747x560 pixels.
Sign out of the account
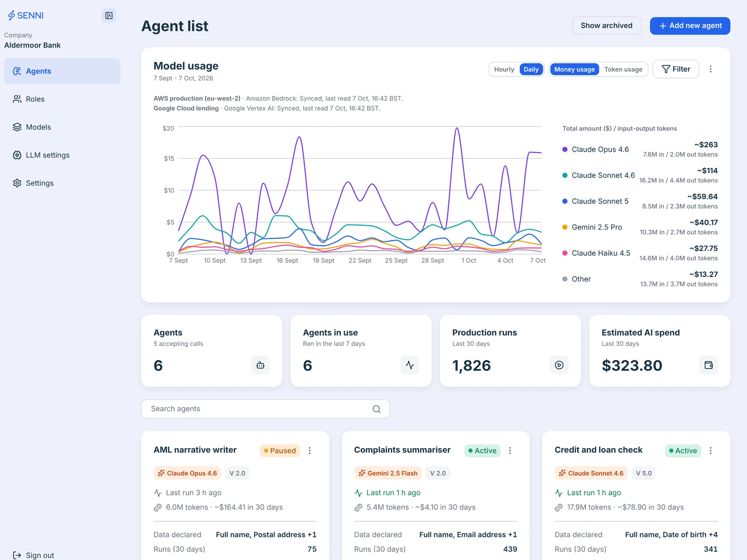[x=34, y=555]
